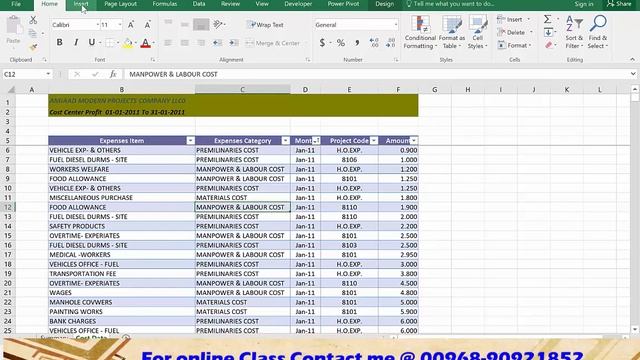Viewport: 640px width, 360px height.
Task: Switch to the Power Pivot tab
Action: click(343, 4)
